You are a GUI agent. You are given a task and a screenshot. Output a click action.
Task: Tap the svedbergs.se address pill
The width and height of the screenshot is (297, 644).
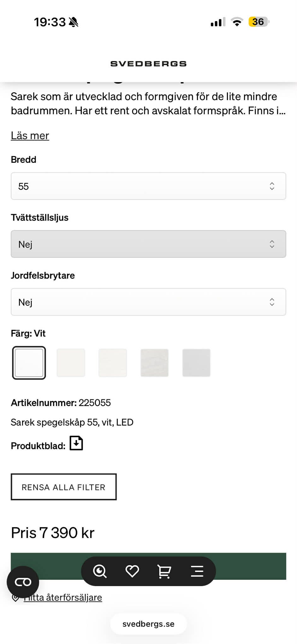tap(148, 623)
